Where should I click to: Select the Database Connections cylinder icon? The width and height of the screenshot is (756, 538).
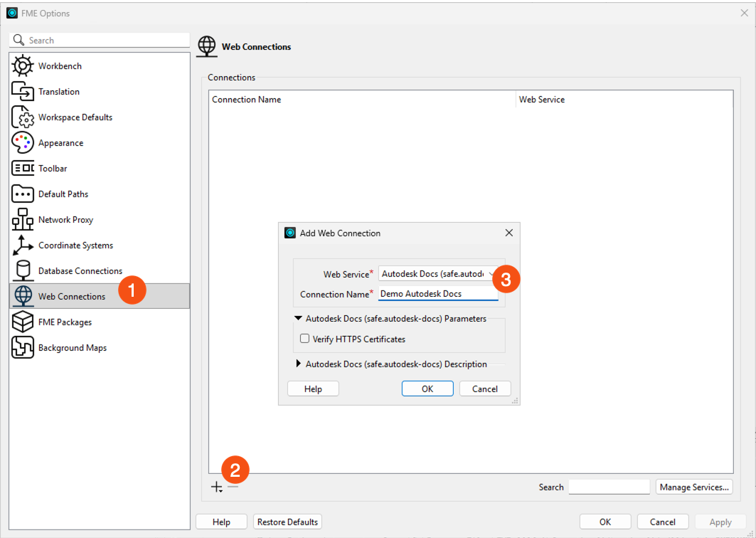(x=23, y=270)
